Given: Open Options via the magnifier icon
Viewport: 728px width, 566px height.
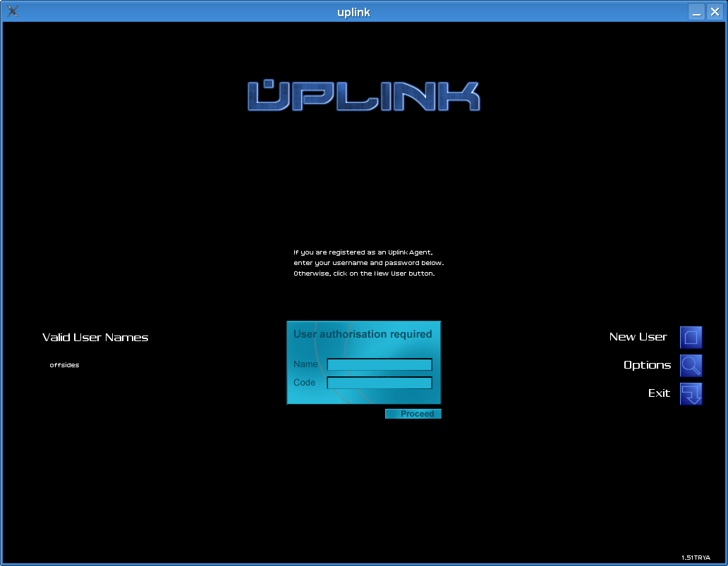Looking at the screenshot, I should tap(691, 366).
